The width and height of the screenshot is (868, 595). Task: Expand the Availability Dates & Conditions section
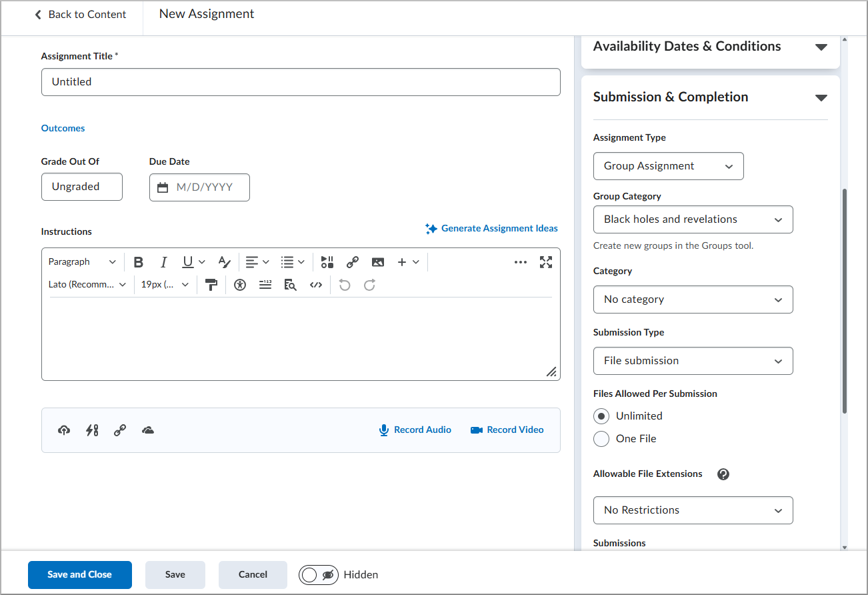[x=821, y=47]
